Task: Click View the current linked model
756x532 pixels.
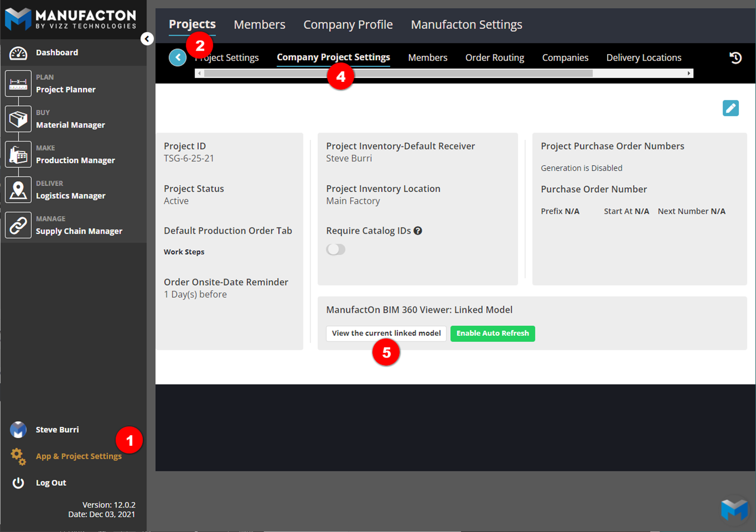Action: [386, 333]
